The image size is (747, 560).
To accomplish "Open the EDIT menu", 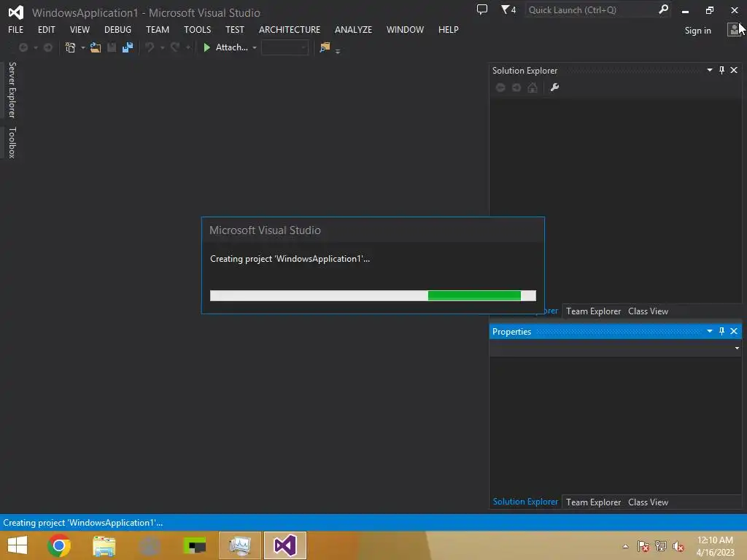I will coord(46,29).
